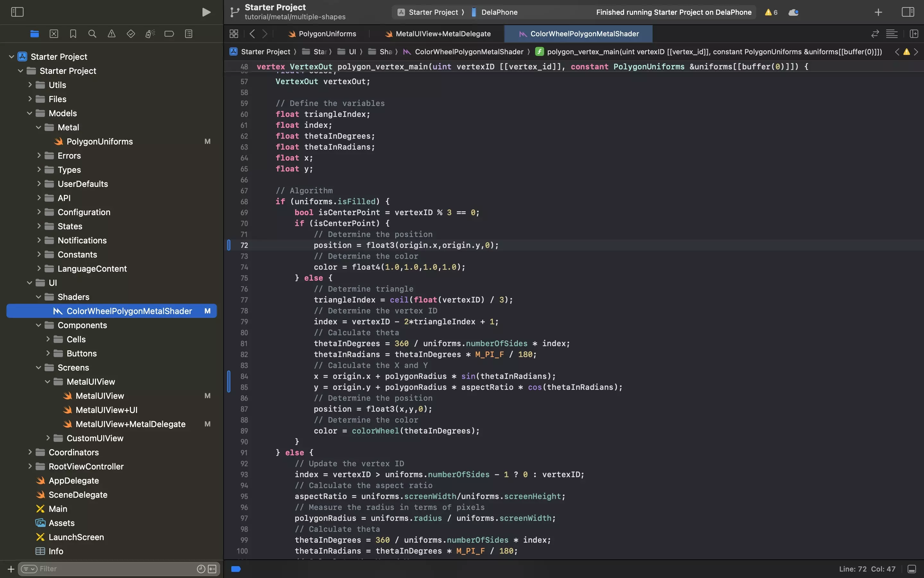The height and width of the screenshot is (578, 924).
Task: Expand the UserDefaults folder
Action: pyautogui.click(x=38, y=184)
